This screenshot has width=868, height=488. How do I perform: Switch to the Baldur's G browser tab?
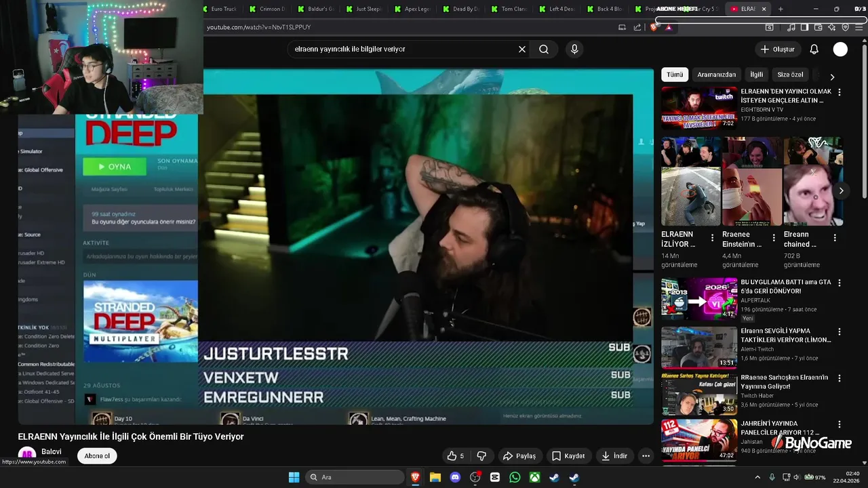(317, 9)
